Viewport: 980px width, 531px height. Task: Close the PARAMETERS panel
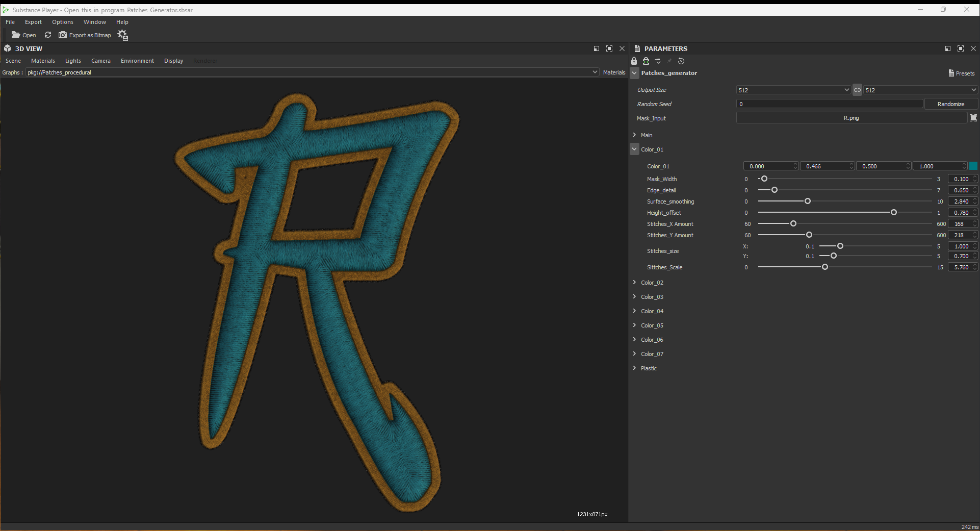click(x=973, y=48)
